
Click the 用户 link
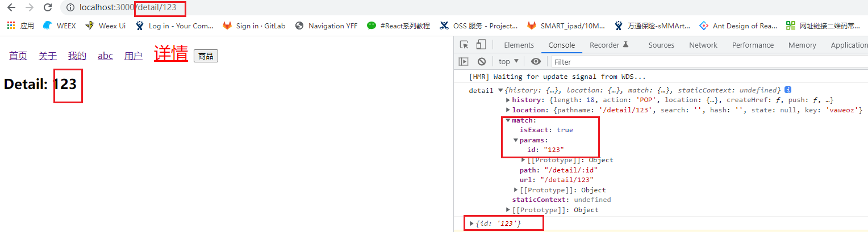[133, 56]
